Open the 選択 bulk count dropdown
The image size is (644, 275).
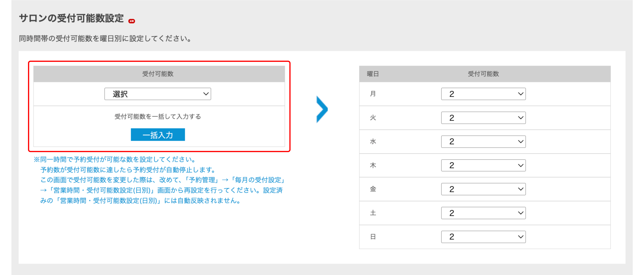[x=158, y=94]
